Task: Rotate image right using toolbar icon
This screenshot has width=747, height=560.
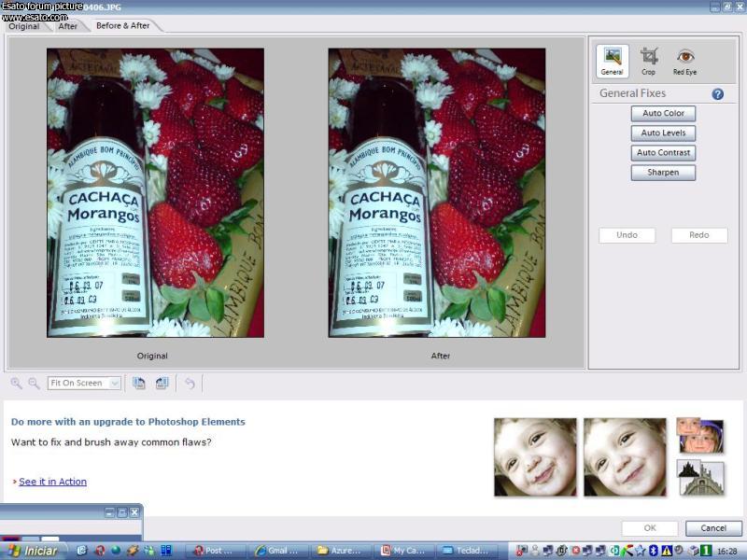Action: pyautogui.click(x=162, y=383)
